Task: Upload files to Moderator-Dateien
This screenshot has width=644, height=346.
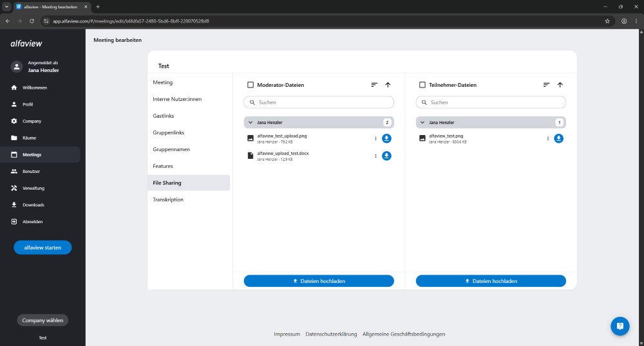Action: 319,281
